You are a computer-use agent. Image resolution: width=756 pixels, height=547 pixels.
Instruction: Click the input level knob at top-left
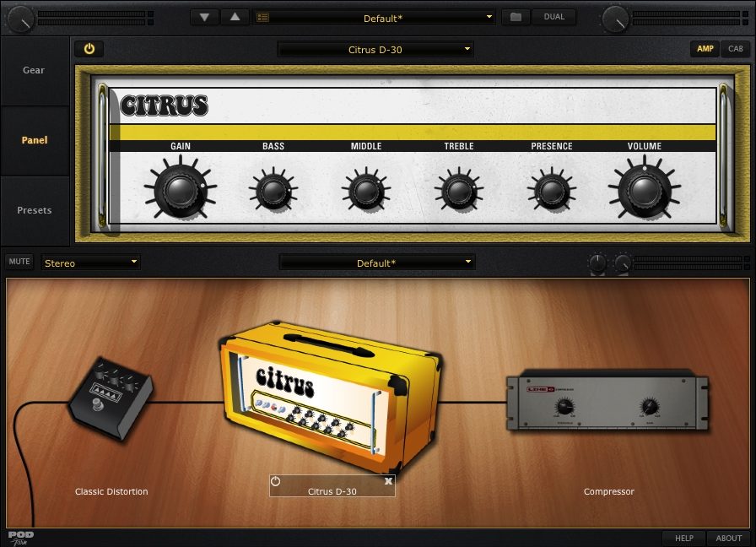click(21, 19)
